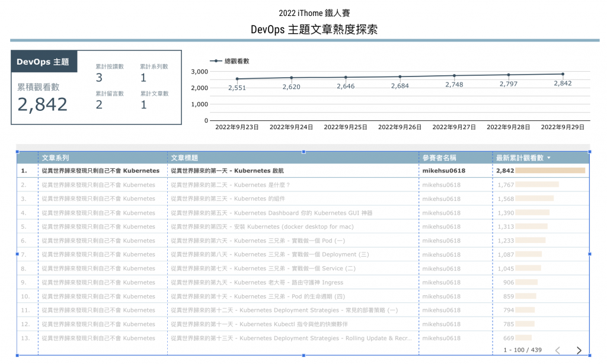The height and width of the screenshot is (364, 607).
Task: Select row title 第六天 - 實戰做一個 Pod
Action: point(258,241)
